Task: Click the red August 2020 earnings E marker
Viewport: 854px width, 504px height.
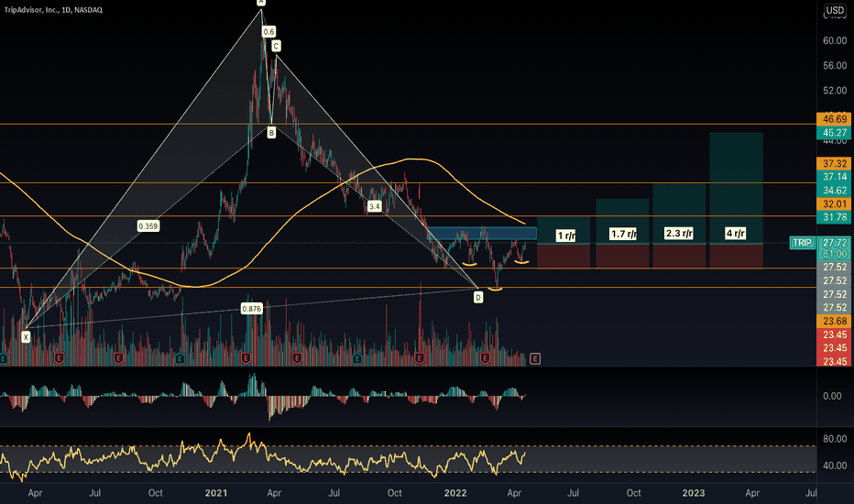Action: (x=119, y=358)
